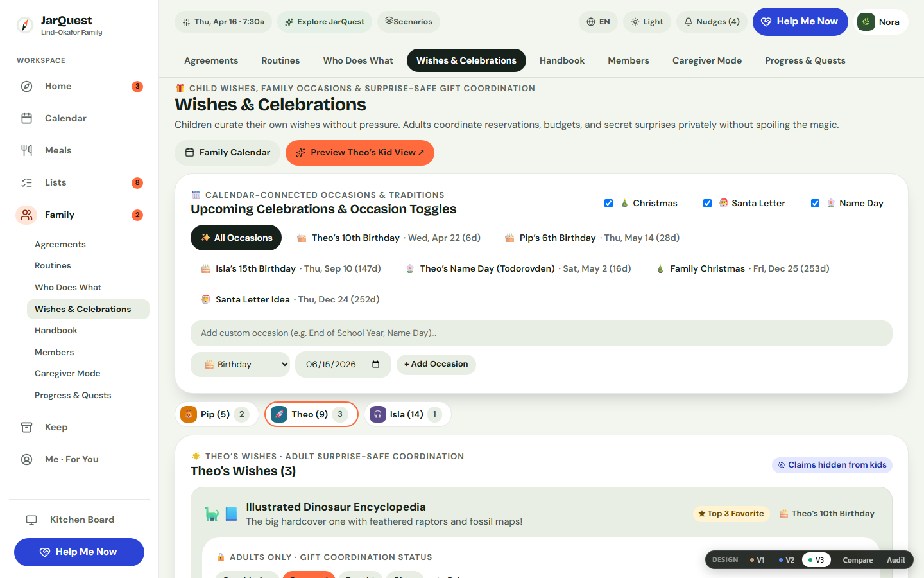Uncheck the Name Day toggle
924x578 pixels.
[815, 203]
